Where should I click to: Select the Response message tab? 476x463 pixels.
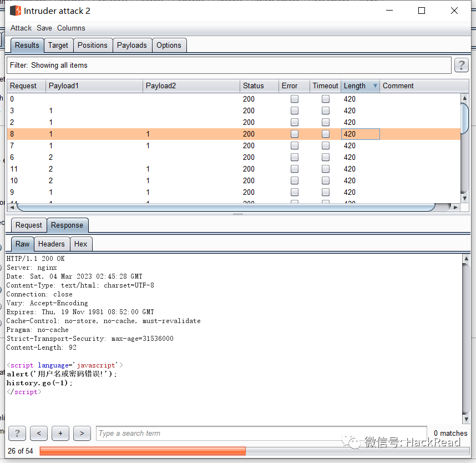coord(67,225)
